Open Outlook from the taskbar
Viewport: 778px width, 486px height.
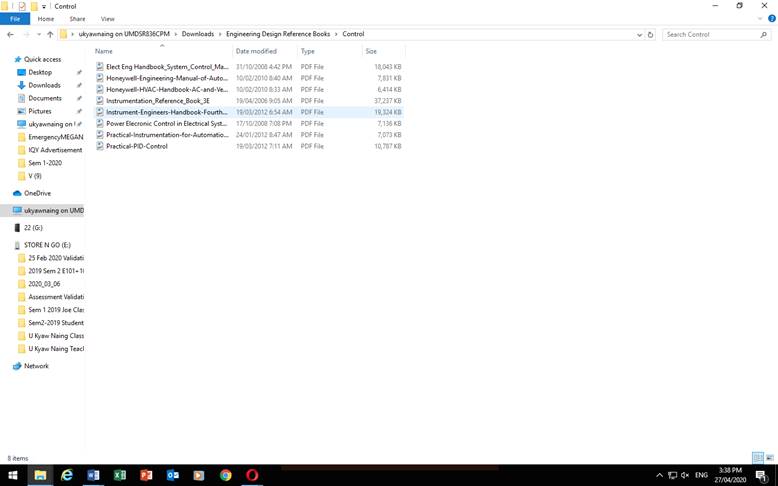(173, 475)
